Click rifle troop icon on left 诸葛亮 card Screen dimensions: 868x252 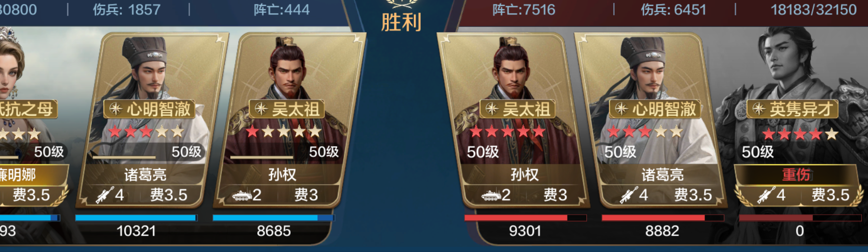coord(104,195)
